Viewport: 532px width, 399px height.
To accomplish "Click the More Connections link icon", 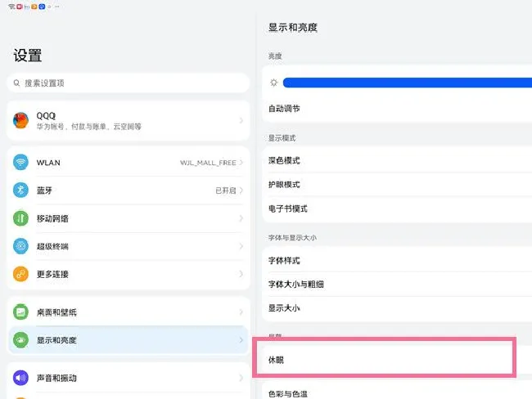I will click(20, 274).
